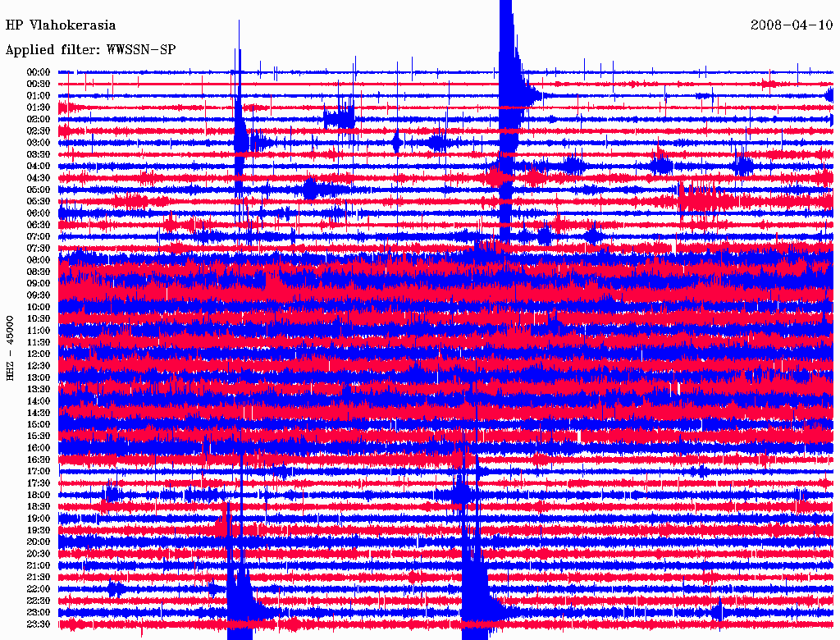
Task: Select the 15:00 time label
Action: coord(39,424)
